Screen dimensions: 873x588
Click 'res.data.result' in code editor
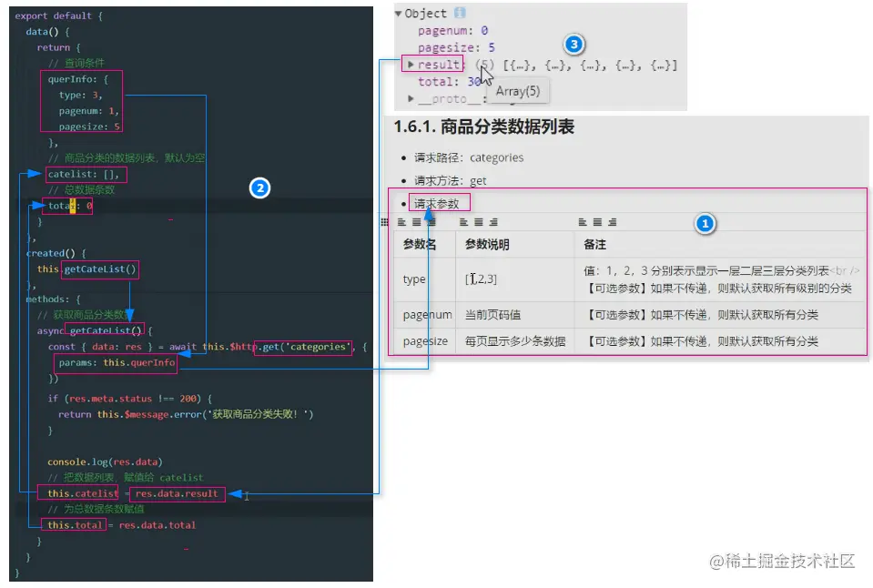point(177,494)
